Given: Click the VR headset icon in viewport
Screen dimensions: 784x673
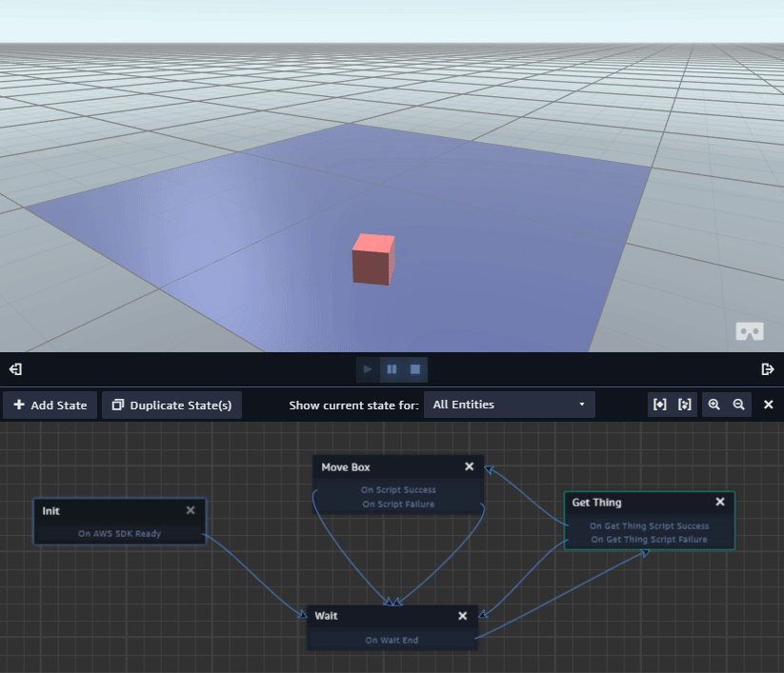Looking at the screenshot, I should [749, 331].
